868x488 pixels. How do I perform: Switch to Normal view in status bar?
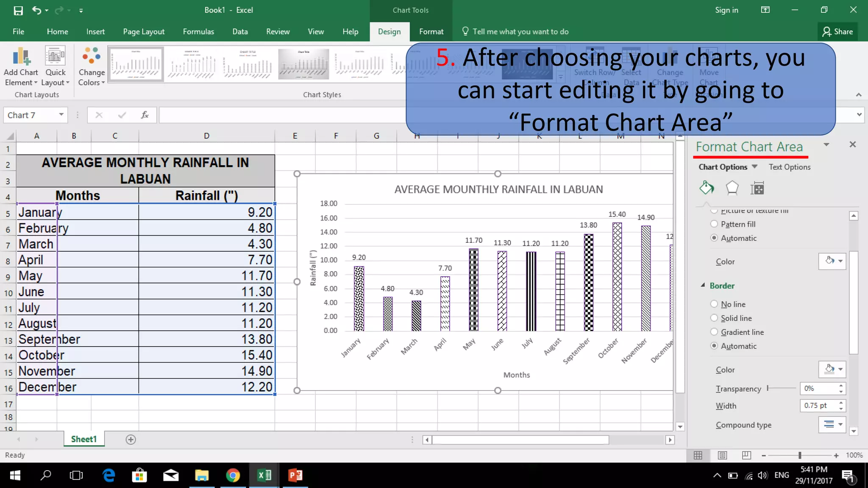tap(698, 455)
